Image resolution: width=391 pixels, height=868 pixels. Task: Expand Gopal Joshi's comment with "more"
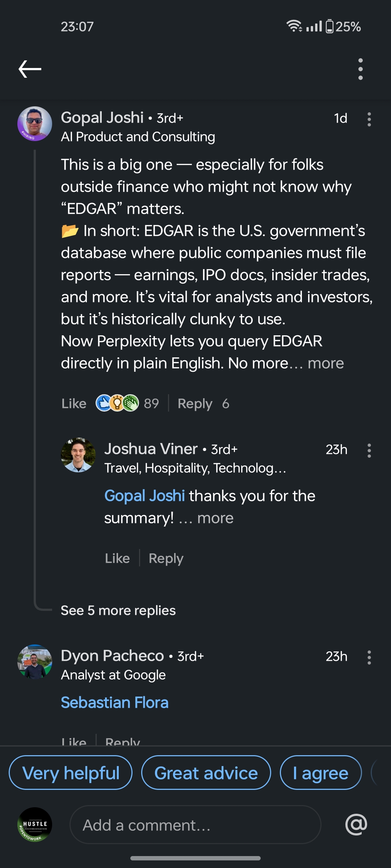pyautogui.click(x=325, y=363)
